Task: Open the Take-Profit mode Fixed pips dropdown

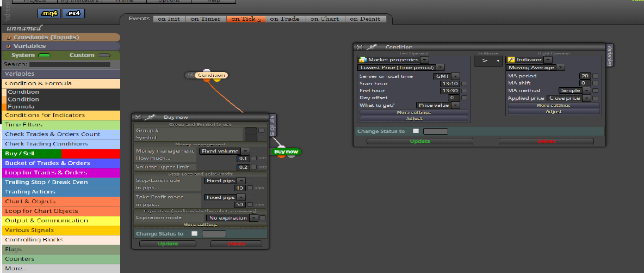Action: pyautogui.click(x=242, y=197)
